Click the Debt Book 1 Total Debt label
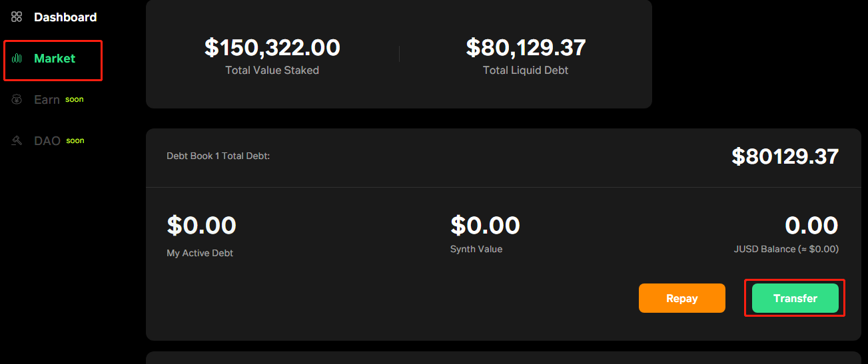Viewport: 868px width, 364px height. (218, 156)
